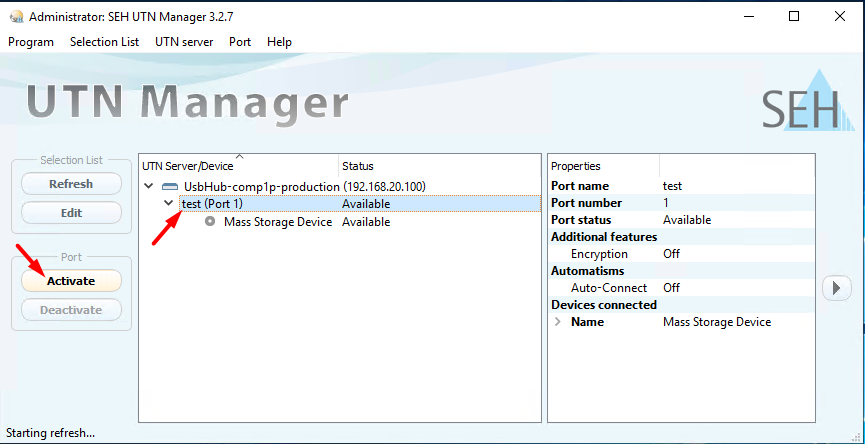Open the UTN server menu
Image resolution: width=865 pixels, height=444 pixels.
click(x=184, y=42)
